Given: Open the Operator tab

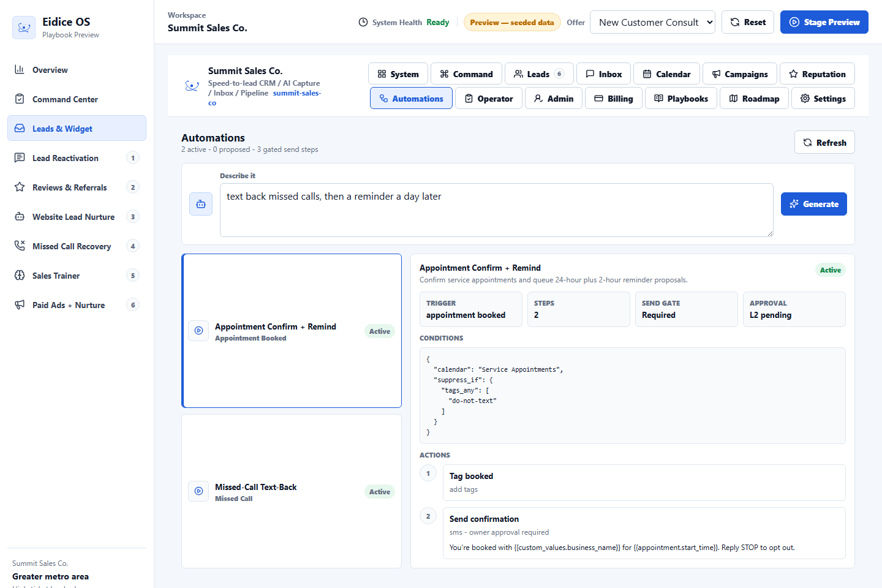Looking at the screenshot, I should click(x=489, y=98).
